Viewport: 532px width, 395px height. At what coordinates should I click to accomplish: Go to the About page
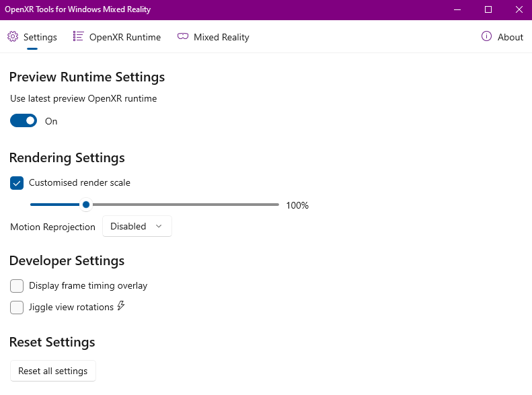tap(502, 37)
